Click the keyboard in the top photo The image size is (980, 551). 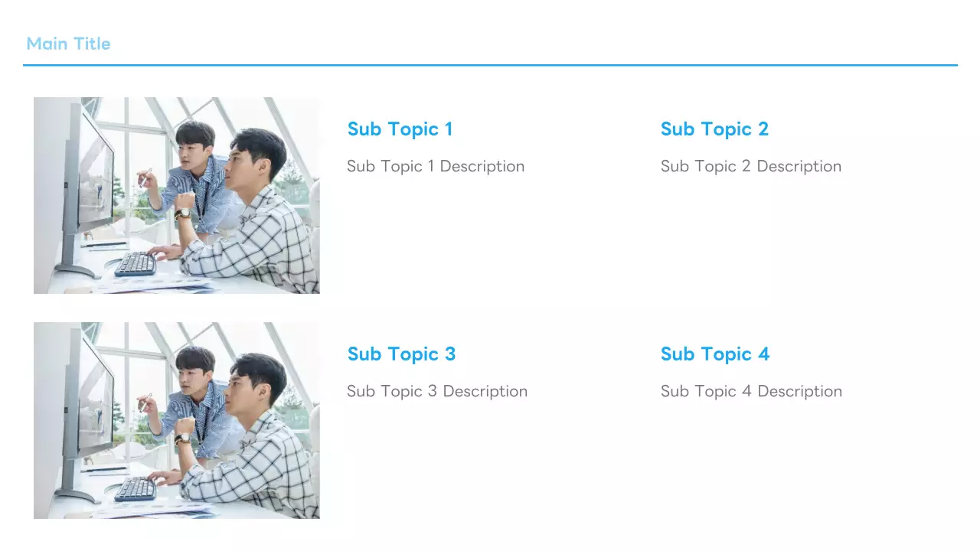pos(136,264)
